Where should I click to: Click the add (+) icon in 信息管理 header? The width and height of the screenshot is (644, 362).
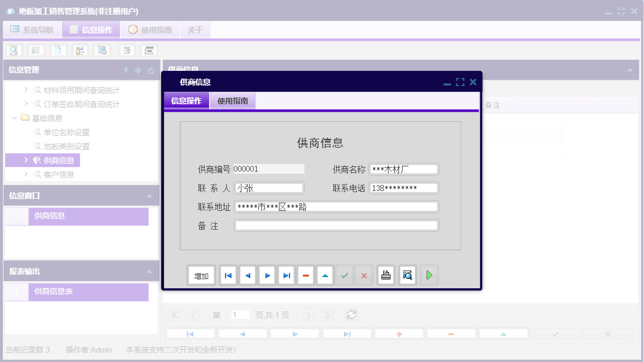pyautogui.click(x=137, y=70)
